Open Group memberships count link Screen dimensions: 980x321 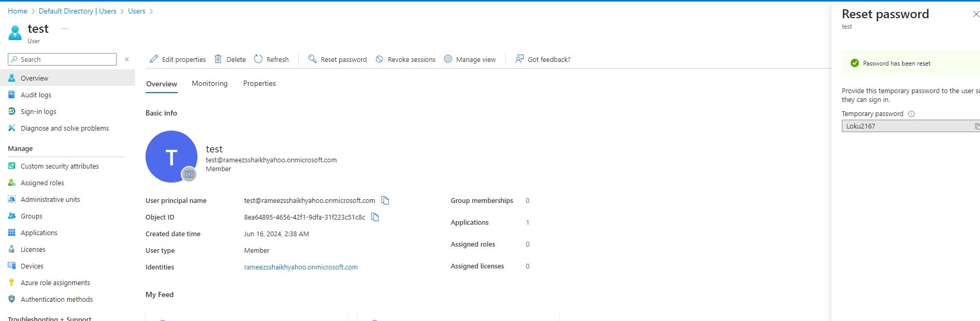pos(527,200)
